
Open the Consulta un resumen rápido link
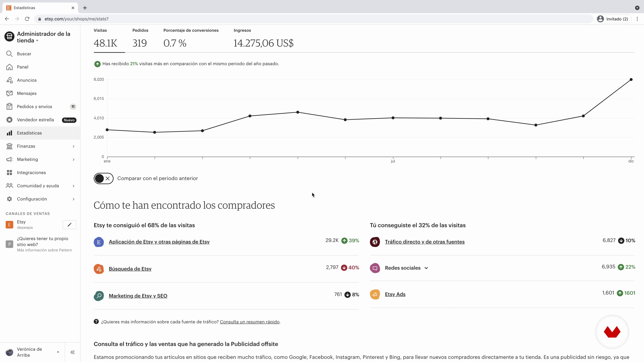click(250, 322)
